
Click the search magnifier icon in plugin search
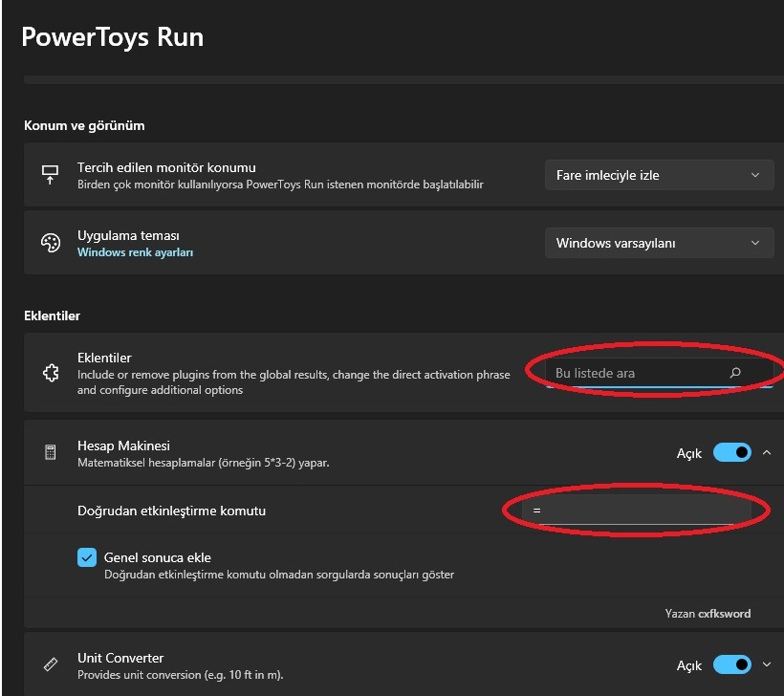(735, 373)
